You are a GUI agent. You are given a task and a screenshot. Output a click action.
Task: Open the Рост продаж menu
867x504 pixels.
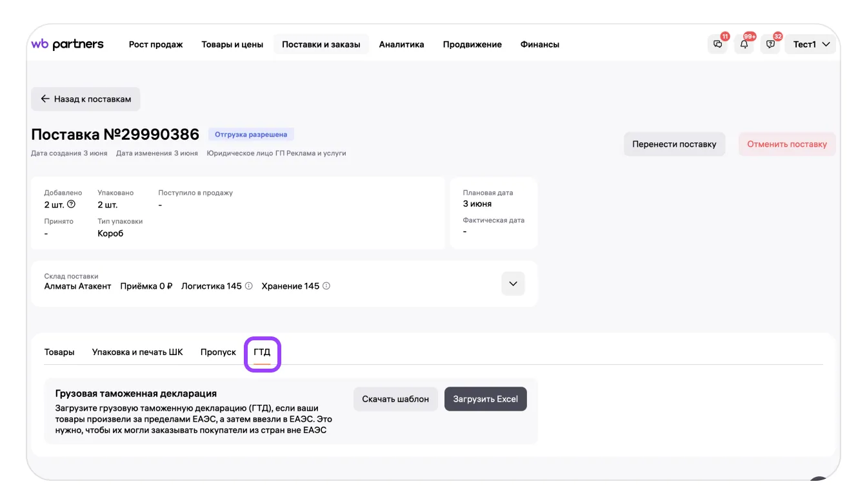click(x=155, y=44)
